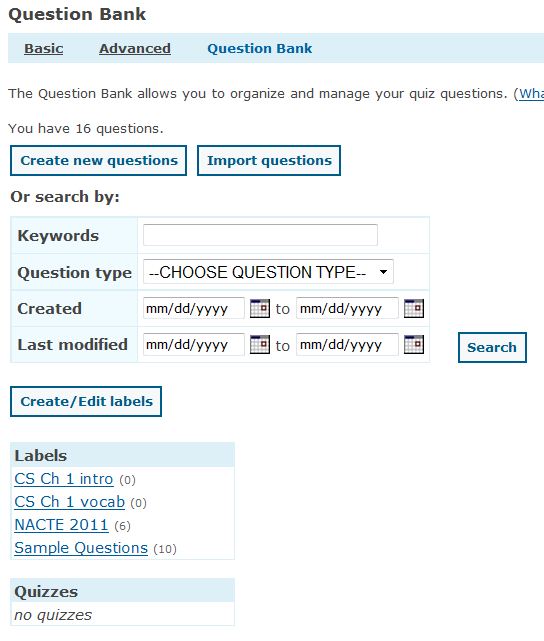Switch to the Advanced tab
This screenshot has width=544, height=641.
[135, 49]
